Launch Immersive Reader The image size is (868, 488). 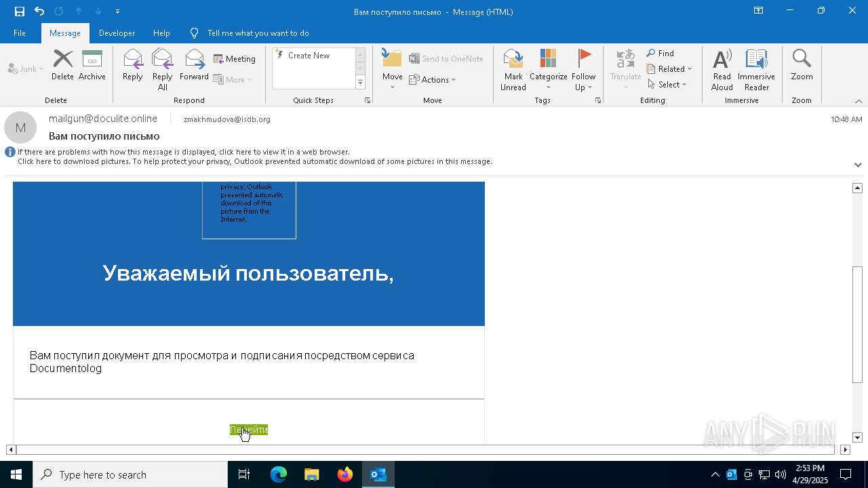pos(756,70)
